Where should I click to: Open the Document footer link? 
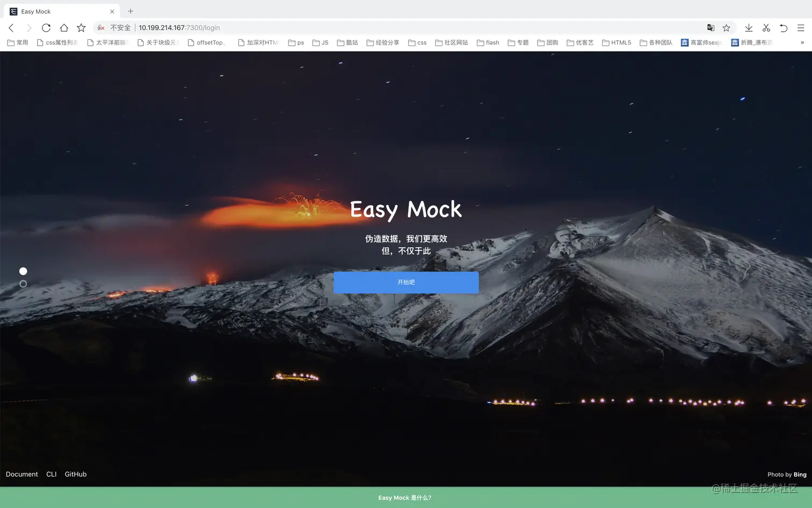tap(22, 474)
